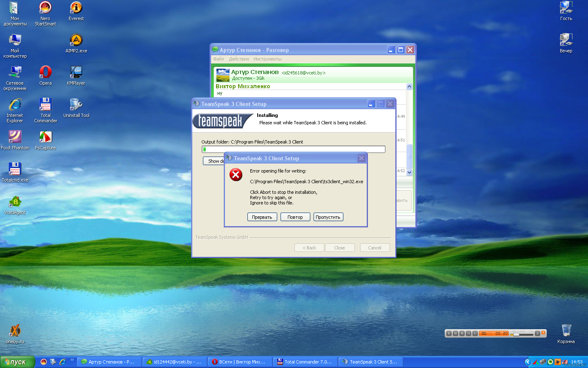This screenshot has height=368, width=588.
Task: Open the пуск Start menu
Action: [x=17, y=362]
